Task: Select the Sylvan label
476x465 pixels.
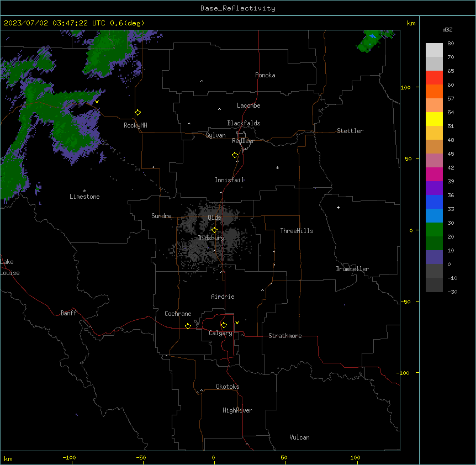Action: [215, 135]
